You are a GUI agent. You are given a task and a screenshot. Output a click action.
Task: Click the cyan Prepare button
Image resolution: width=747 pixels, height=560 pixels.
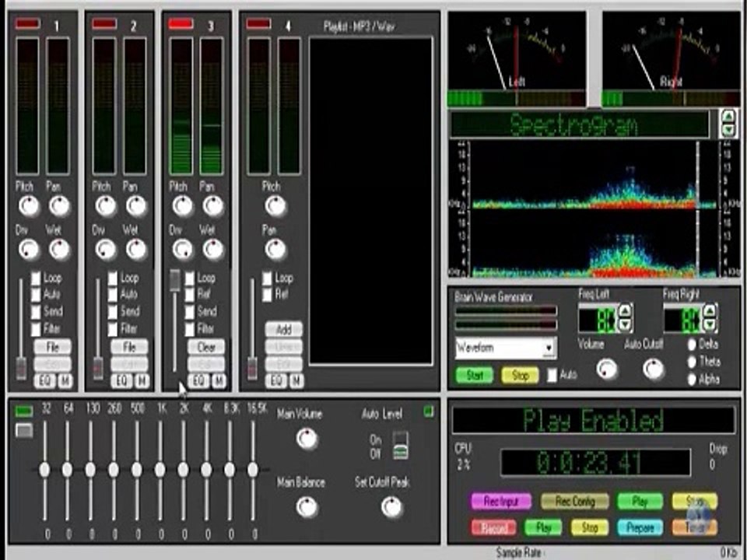640,527
